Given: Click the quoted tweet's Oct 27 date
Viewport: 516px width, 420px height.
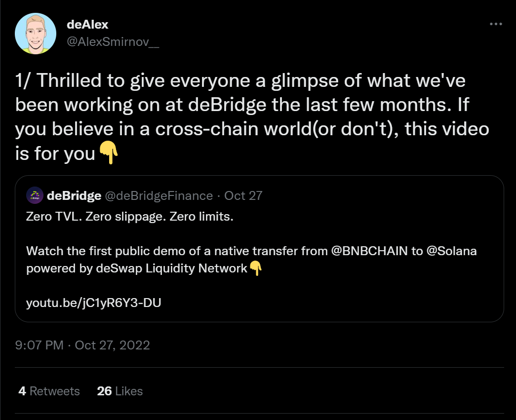Looking at the screenshot, I should tap(243, 195).
